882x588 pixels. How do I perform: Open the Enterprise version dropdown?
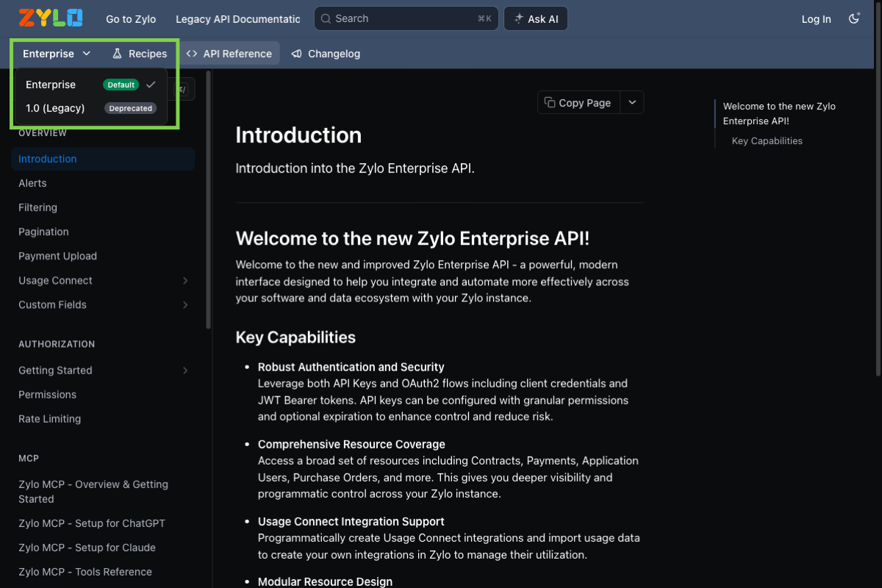click(x=57, y=54)
